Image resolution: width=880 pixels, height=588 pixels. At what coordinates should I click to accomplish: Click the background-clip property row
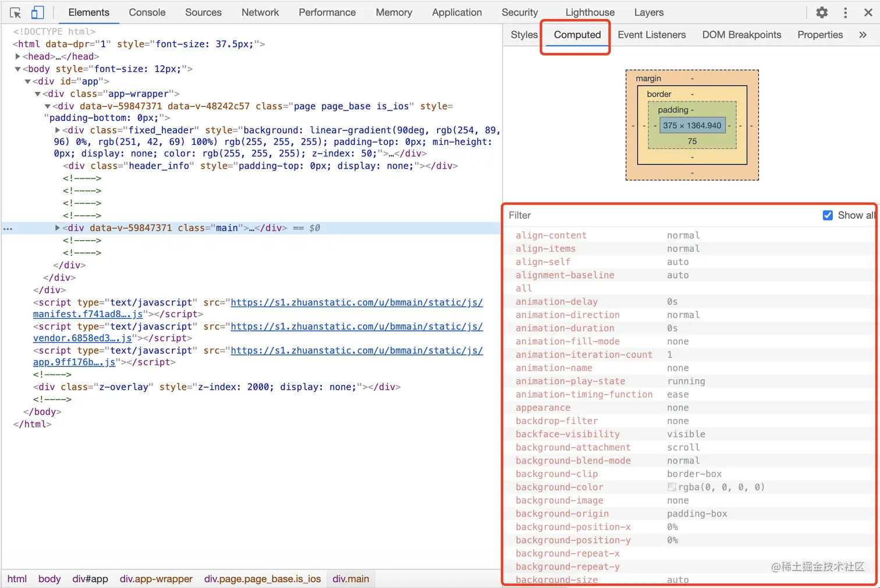click(690, 474)
